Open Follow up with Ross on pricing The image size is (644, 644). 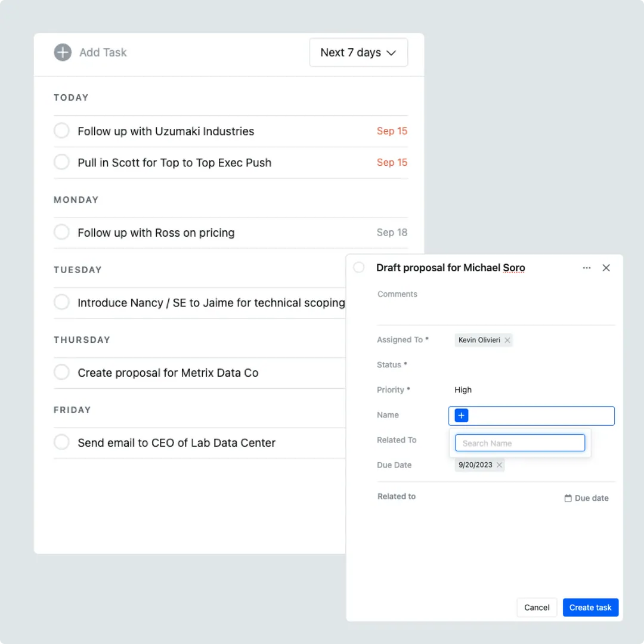pyautogui.click(x=156, y=233)
